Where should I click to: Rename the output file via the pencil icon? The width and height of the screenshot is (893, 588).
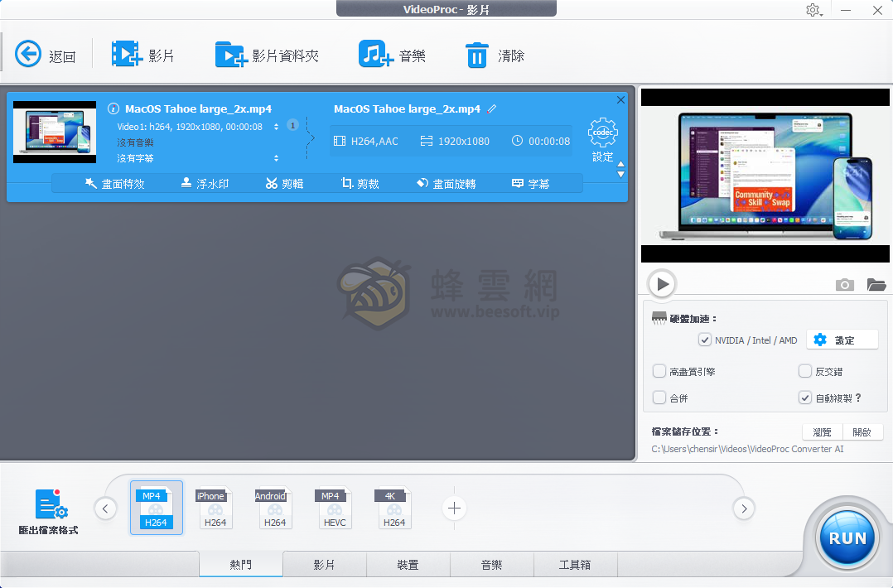pyautogui.click(x=492, y=108)
